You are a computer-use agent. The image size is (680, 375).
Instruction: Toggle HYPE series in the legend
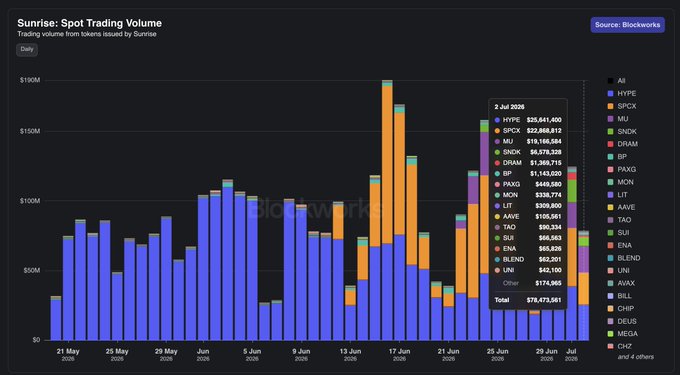click(621, 93)
